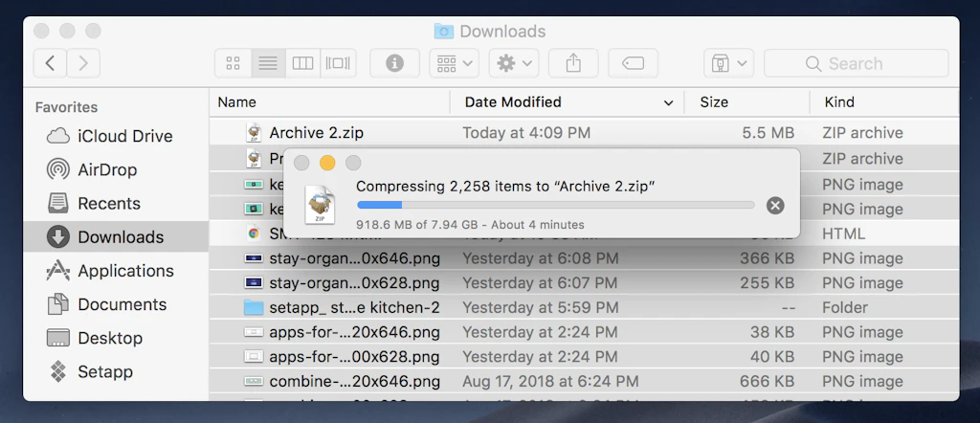Click the compression progress bar
The image size is (980, 423).
coord(556,205)
